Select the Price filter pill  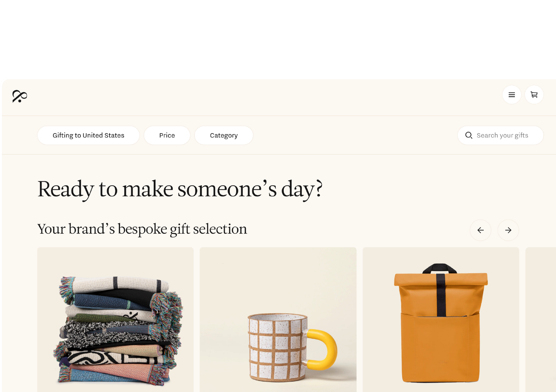point(167,135)
